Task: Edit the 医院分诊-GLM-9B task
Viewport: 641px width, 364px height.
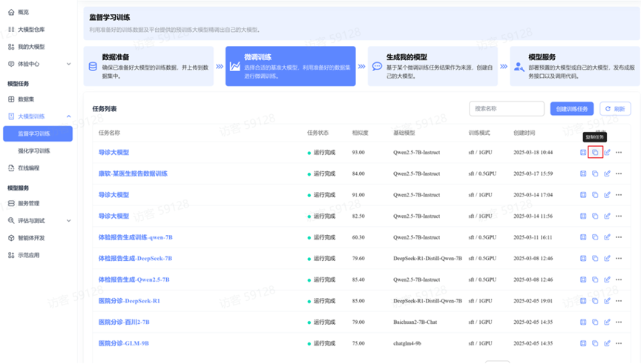Action: click(x=608, y=343)
